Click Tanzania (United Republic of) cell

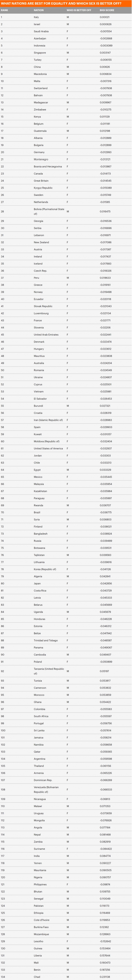coord(49,671)
